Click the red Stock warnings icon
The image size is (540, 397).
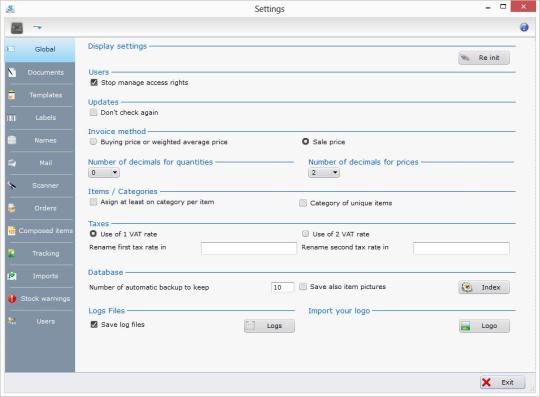pyautogui.click(x=12, y=299)
